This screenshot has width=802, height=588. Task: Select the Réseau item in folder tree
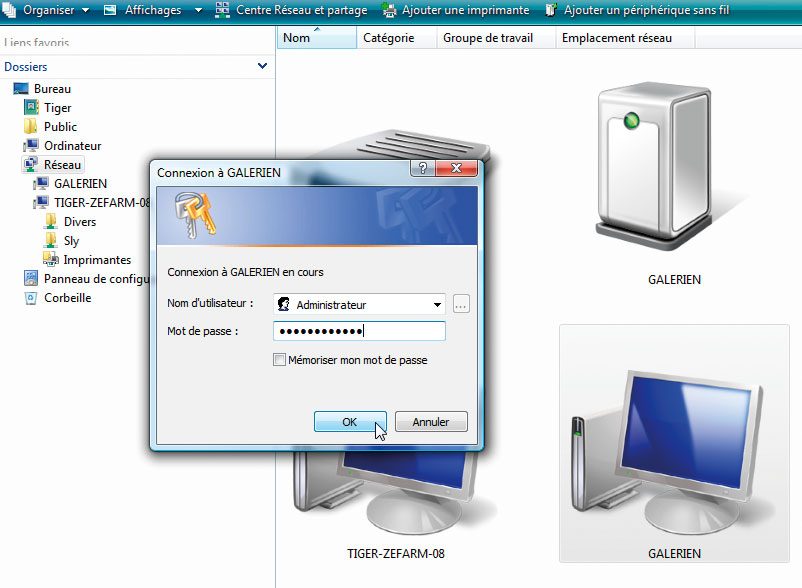coord(63,164)
